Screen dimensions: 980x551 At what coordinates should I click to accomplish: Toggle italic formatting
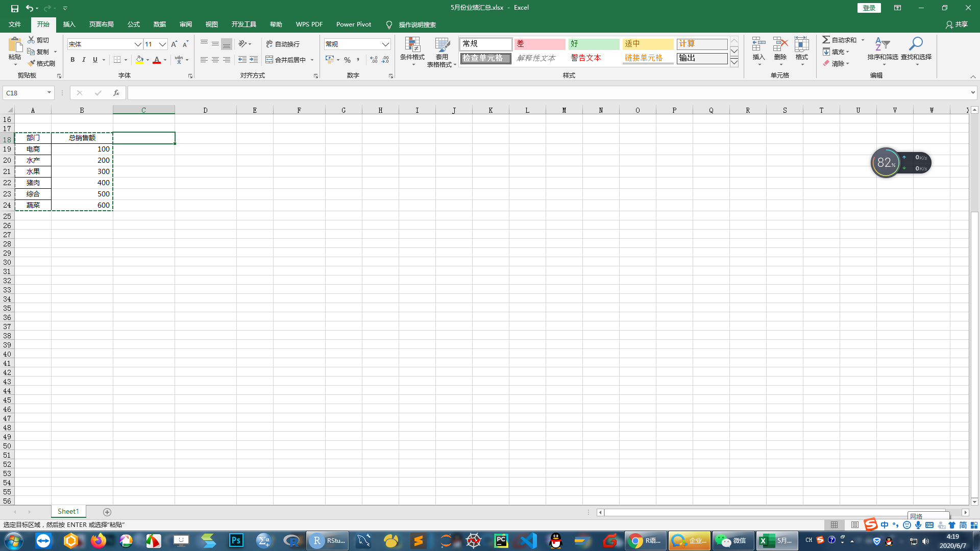tap(84, 60)
